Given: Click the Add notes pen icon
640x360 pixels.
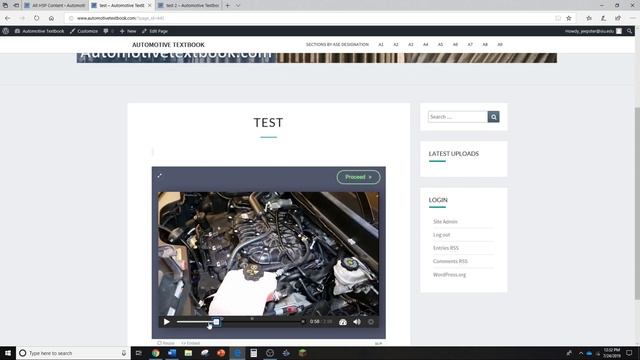Looking at the screenshot, I should [603, 18].
